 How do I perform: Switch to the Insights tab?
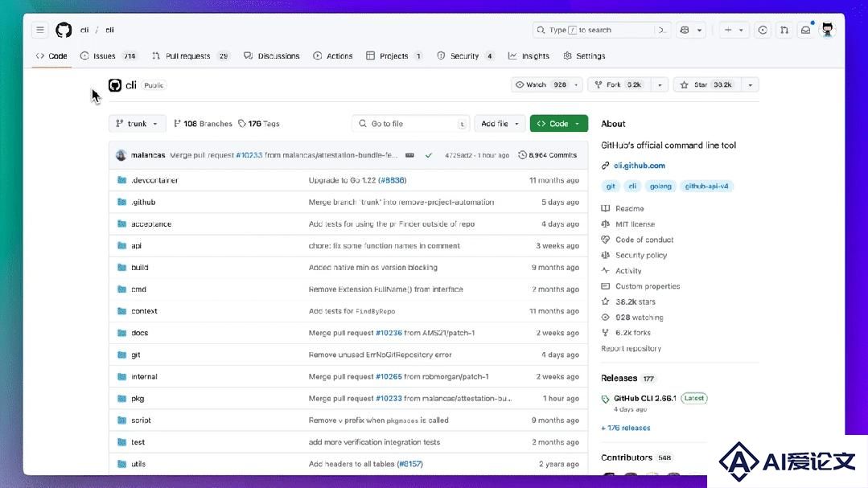point(529,56)
